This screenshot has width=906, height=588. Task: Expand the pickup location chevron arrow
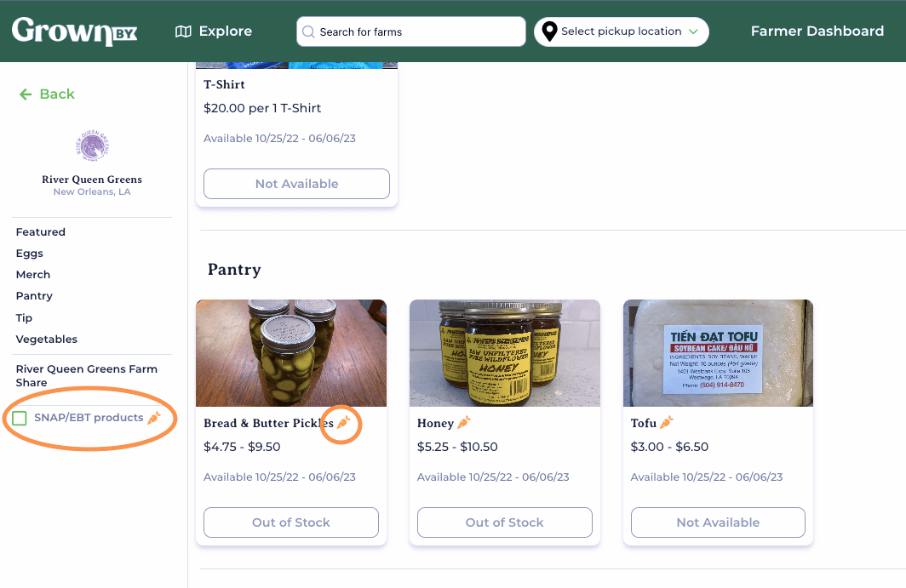tap(692, 31)
